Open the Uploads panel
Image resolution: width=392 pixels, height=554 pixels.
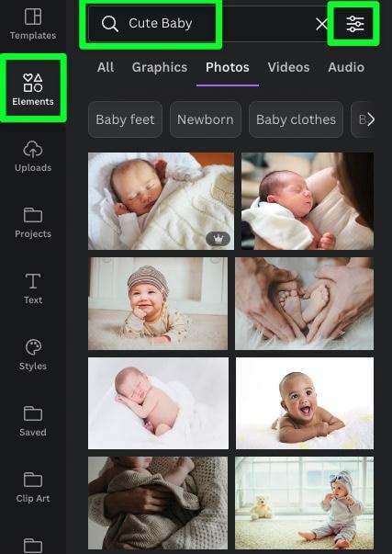click(33, 156)
